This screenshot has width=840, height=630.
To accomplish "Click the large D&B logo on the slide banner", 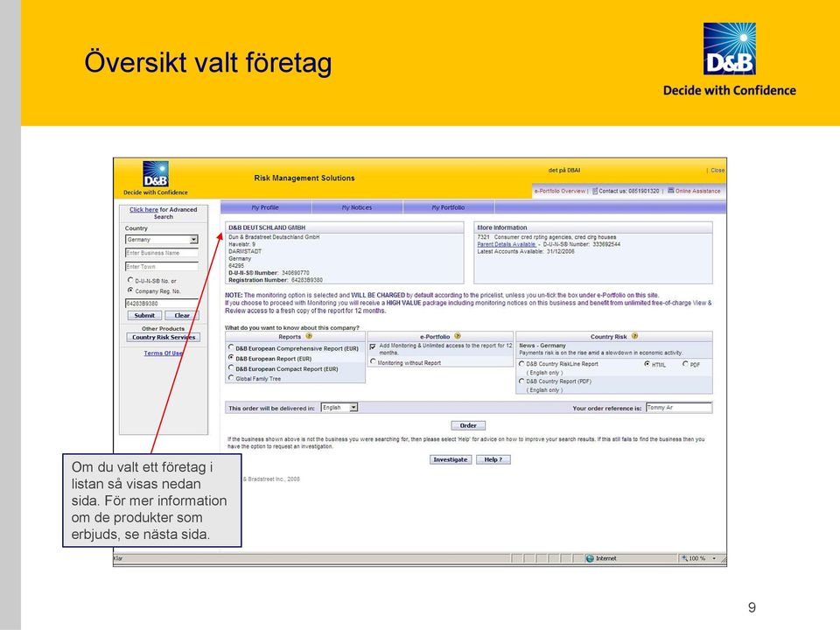I will (x=729, y=49).
